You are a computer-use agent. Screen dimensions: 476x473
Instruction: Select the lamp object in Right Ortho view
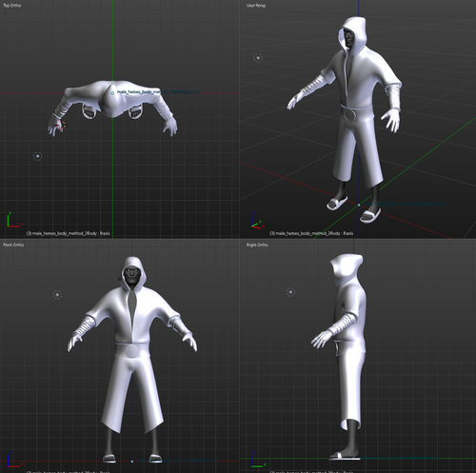tap(290, 292)
